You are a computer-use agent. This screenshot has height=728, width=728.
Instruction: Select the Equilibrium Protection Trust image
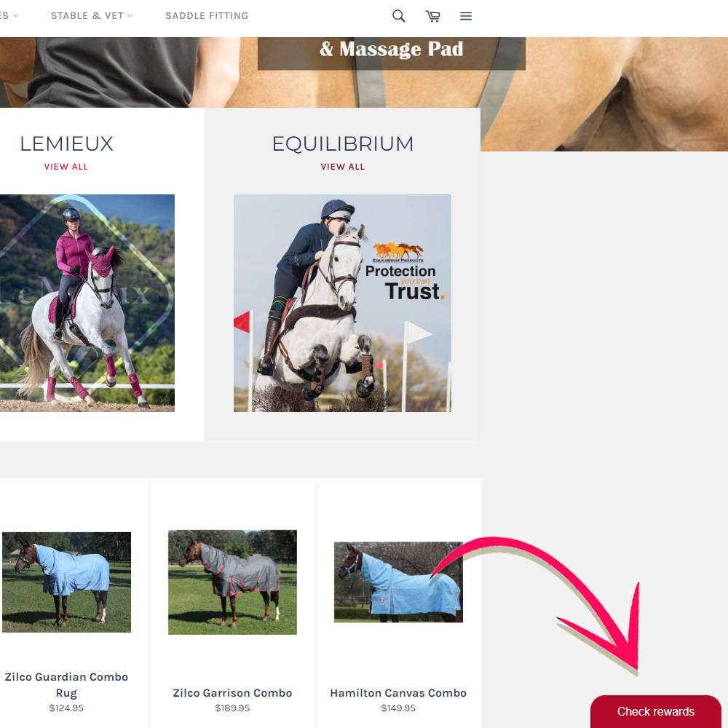[x=342, y=303]
